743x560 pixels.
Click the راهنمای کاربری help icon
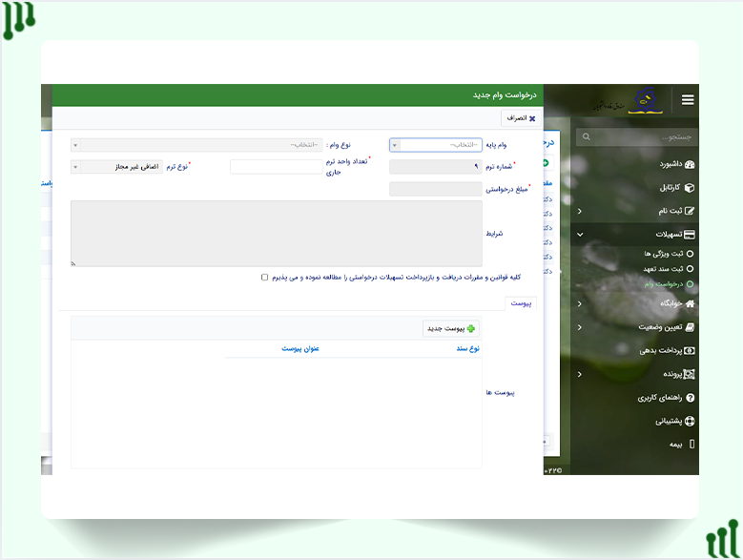click(690, 397)
